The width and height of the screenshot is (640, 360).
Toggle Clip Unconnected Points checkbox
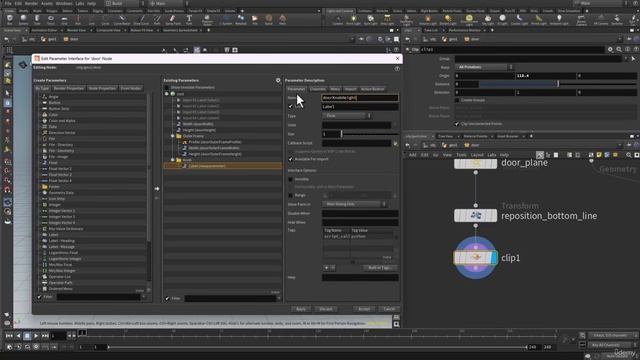tap(457, 124)
